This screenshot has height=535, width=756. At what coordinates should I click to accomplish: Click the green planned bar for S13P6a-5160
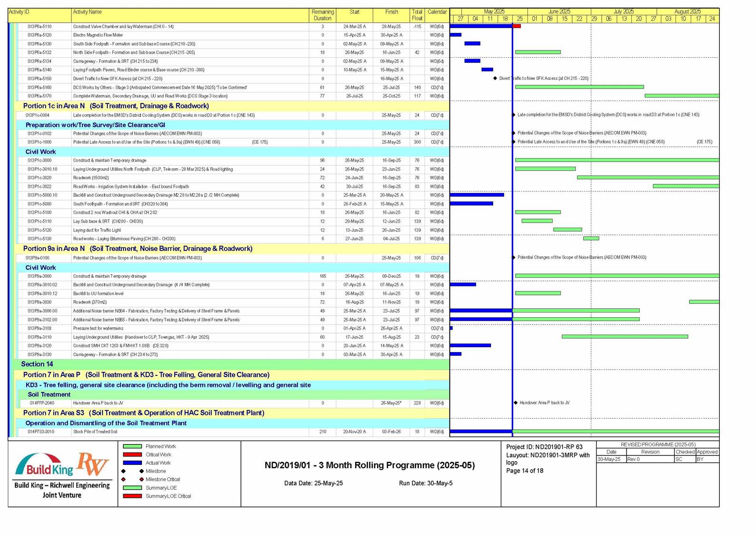(x=579, y=87)
